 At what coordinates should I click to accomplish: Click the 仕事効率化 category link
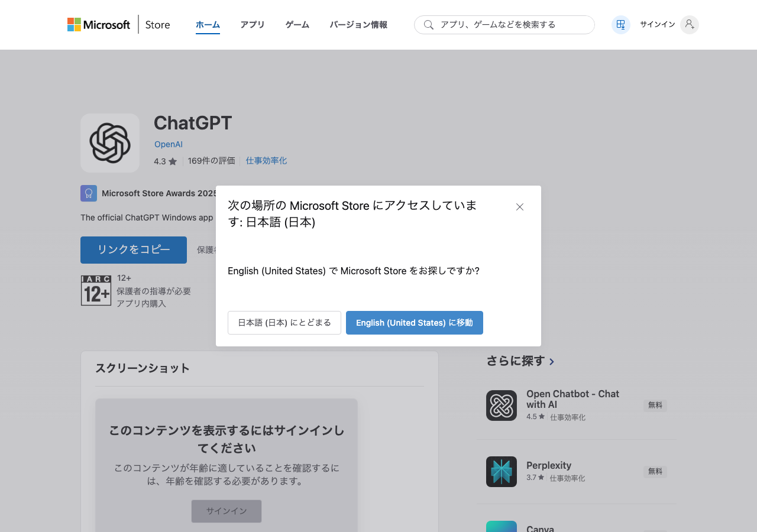click(x=266, y=161)
